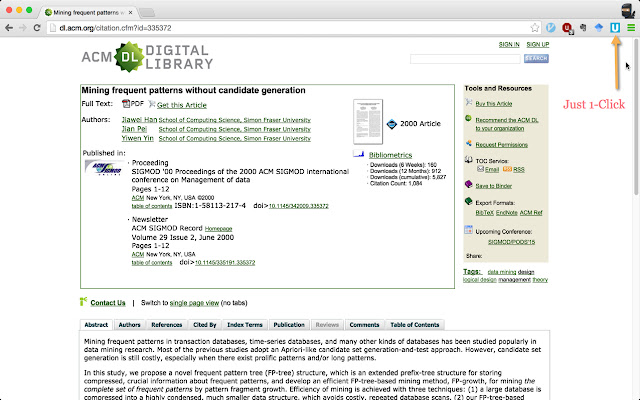The image size is (640, 400).
Task: Open the Cited By tab
Action: point(204,325)
